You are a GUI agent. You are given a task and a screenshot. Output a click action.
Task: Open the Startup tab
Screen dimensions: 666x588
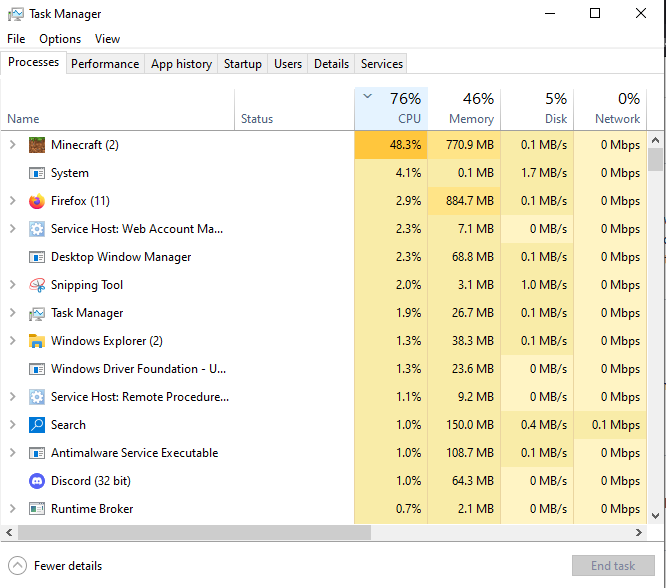(242, 64)
